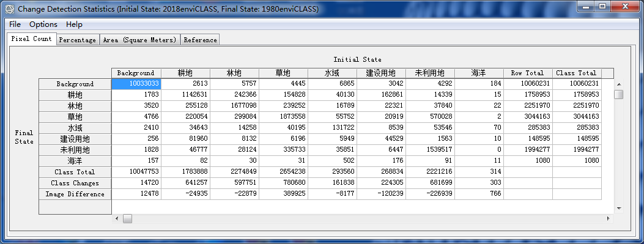Click cell value 597751
The height and width of the screenshot is (244, 644).
click(234, 183)
